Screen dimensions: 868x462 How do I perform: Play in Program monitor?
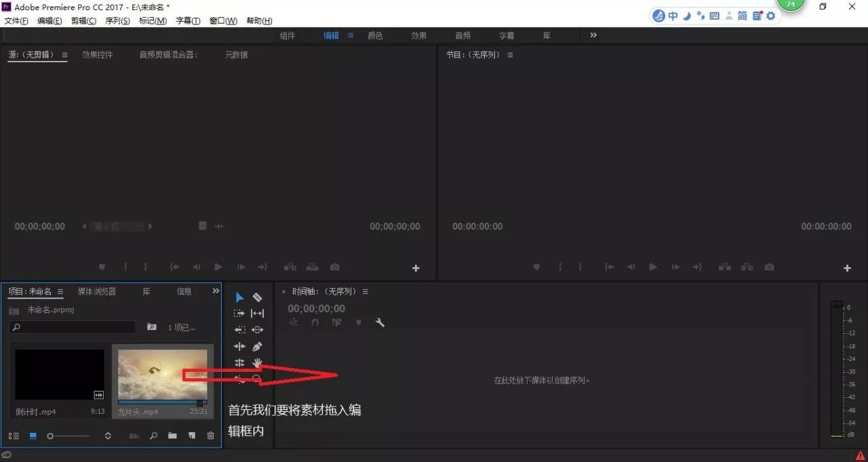653,268
